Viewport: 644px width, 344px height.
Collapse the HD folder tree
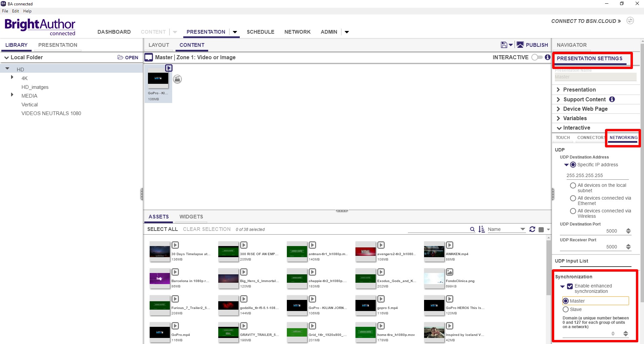[x=7, y=68]
